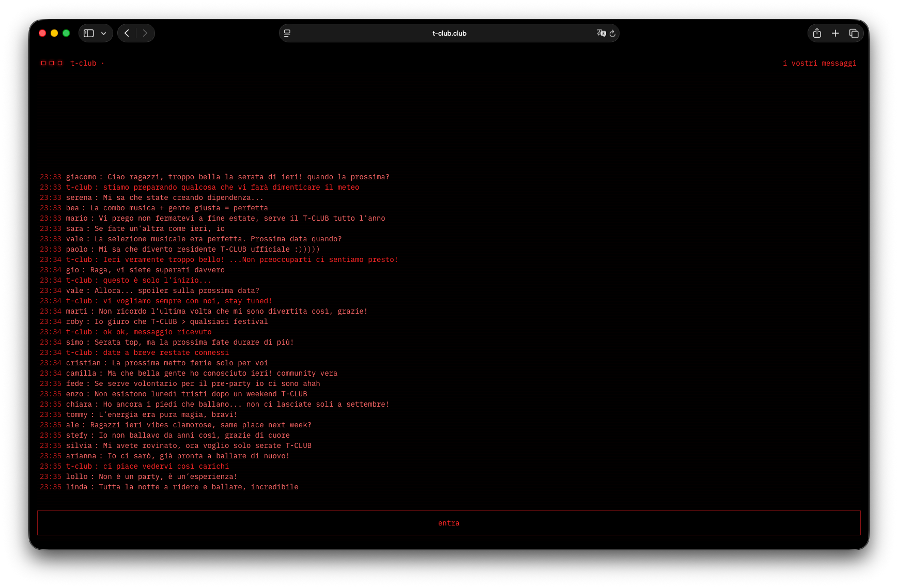Screen dimensions: 898x588
Task: Open the Share sheet
Action: (x=817, y=33)
